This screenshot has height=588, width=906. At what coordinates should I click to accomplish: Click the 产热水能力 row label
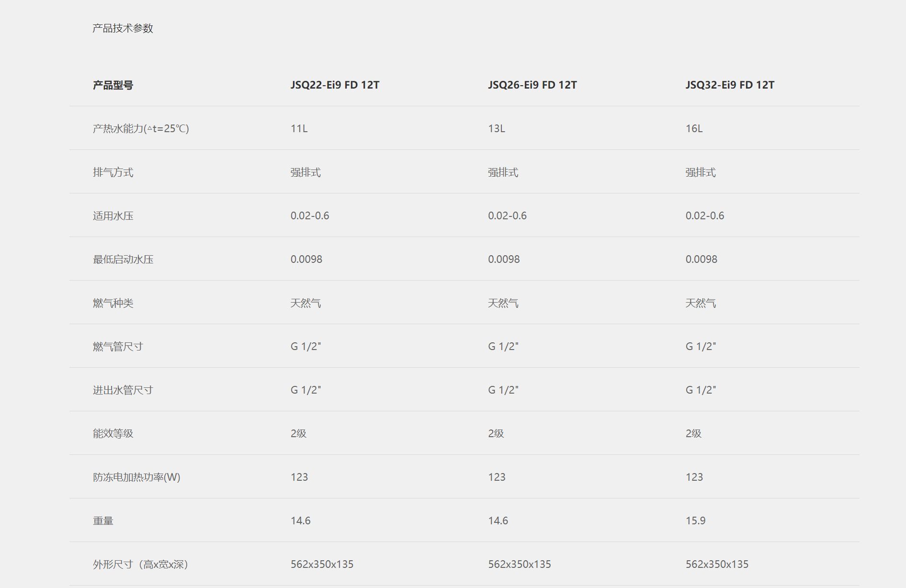click(x=141, y=128)
